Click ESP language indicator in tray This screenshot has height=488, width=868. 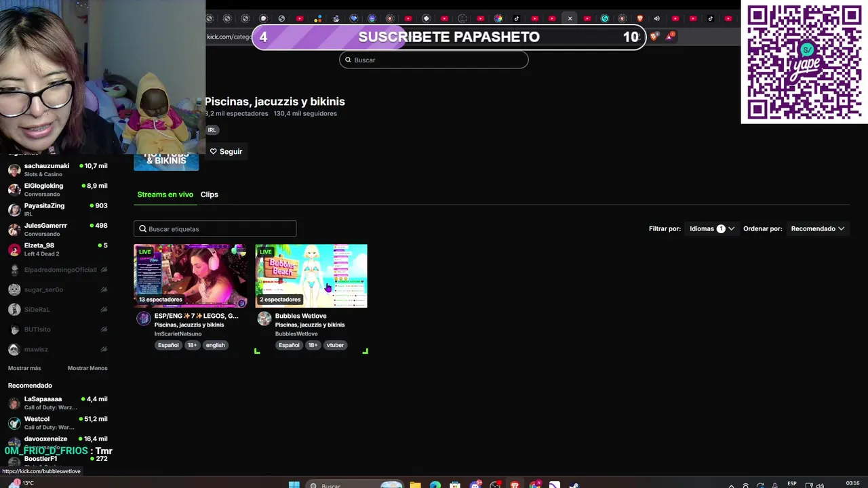tap(791, 483)
